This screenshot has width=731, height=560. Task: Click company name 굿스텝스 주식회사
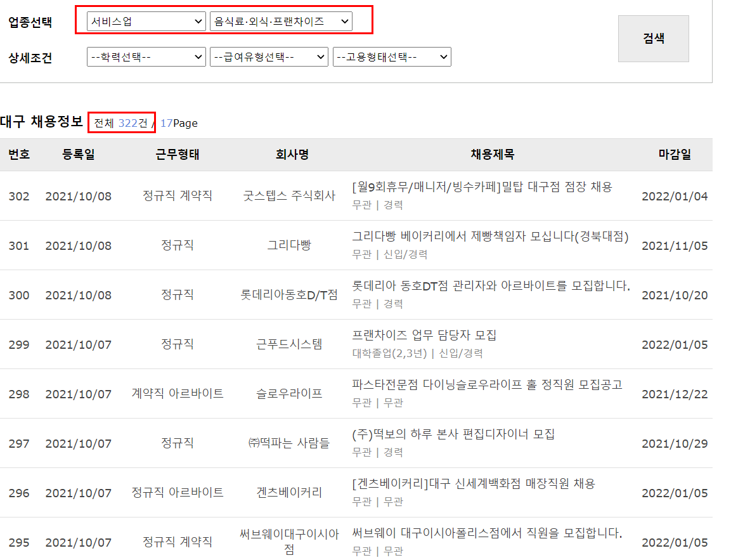click(x=289, y=196)
